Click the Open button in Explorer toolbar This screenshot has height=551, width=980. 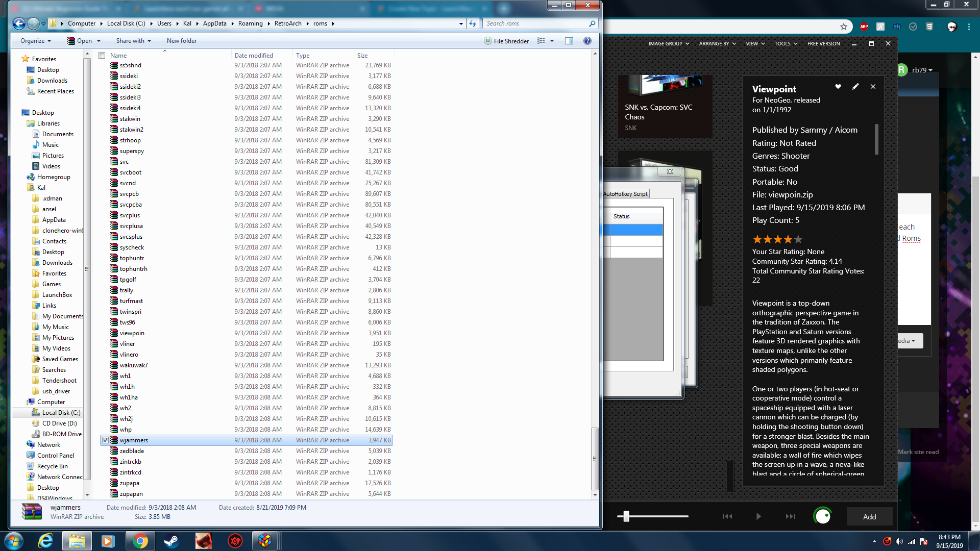[x=80, y=41]
